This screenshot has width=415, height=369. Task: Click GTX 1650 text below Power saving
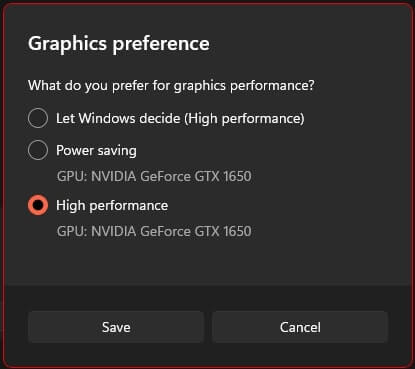coord(223,176)
